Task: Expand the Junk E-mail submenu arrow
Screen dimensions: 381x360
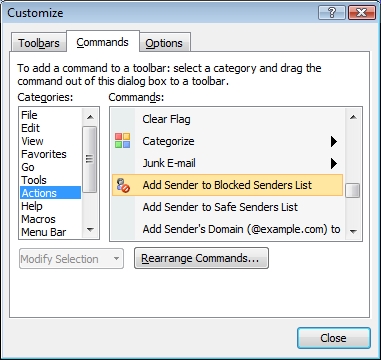Action: [x=334, y=163]
